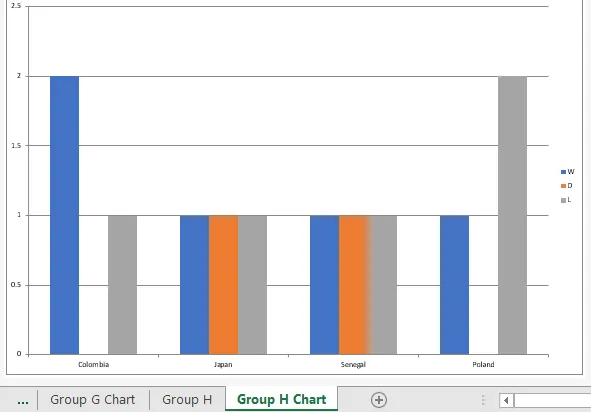The width and height of the screenshot is (591, 412).
Task: Select Senegal's gray L bar
Action: click(383, 285)
